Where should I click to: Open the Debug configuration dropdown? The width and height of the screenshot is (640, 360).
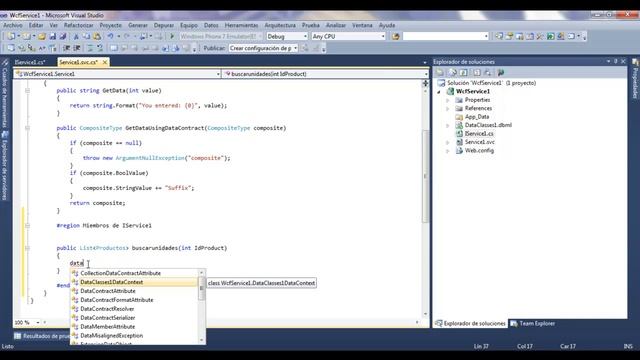[x=305, y=36]
